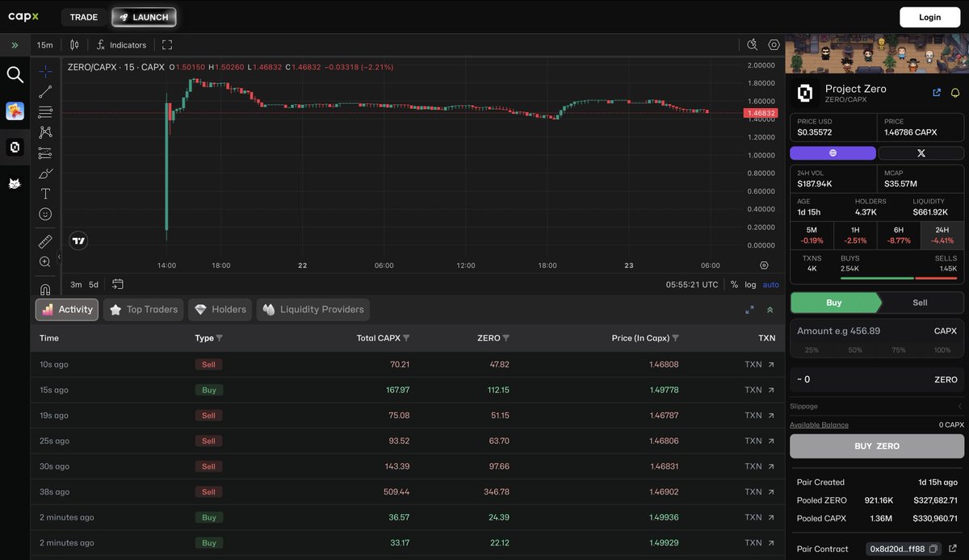Collapse the Activity panel with the chevron
969x560 pixels.
pyautogui.click(x=769, y=309)
